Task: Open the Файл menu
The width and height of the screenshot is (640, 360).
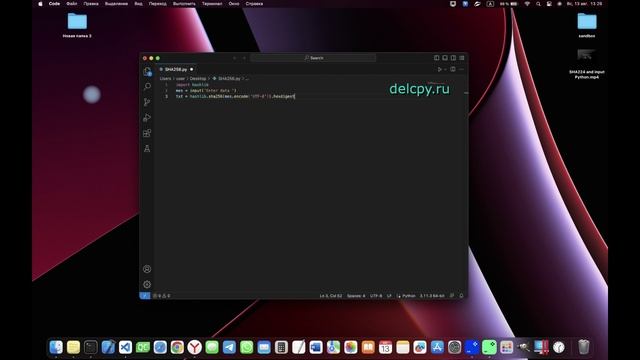Action: coord(72,4)
